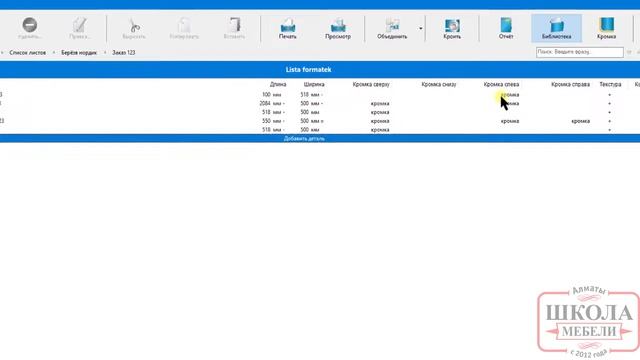
Task: Click right edge кромка in 550 мм row
Action: (580, 121)
